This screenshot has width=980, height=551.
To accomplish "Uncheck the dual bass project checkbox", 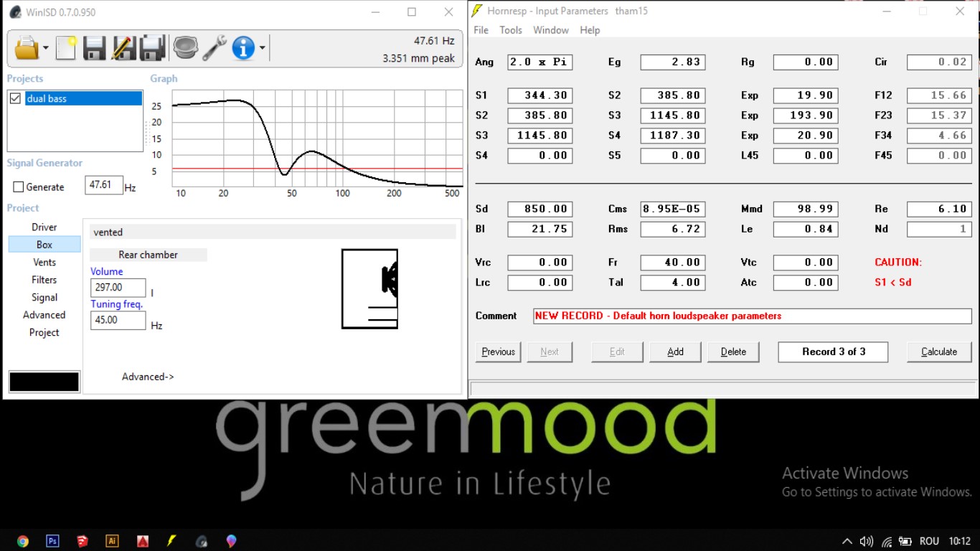I will point(15,98).
